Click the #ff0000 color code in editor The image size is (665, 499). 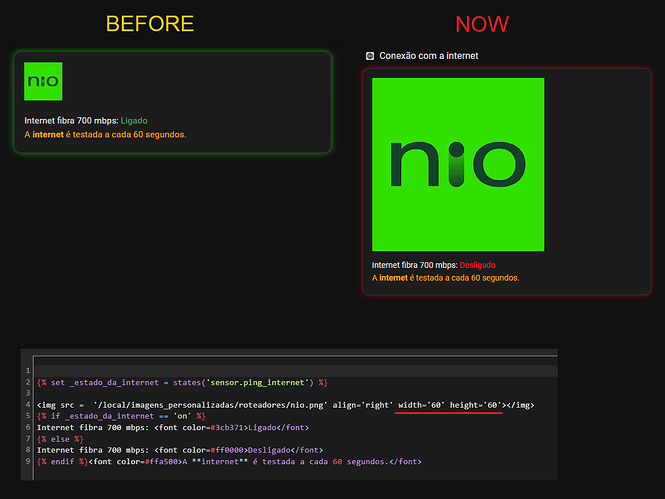click(227, 450)
